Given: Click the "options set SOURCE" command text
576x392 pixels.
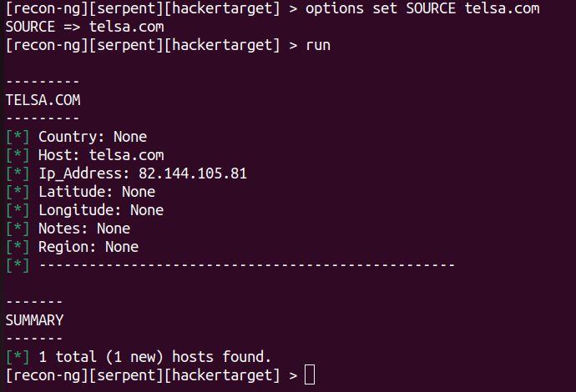Looking at the screenshot, I should [x=381, y=8].
